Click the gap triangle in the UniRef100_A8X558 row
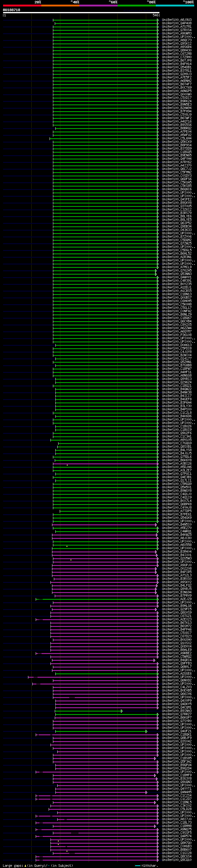This screenshot has height=868, width=197. [67, 546]
